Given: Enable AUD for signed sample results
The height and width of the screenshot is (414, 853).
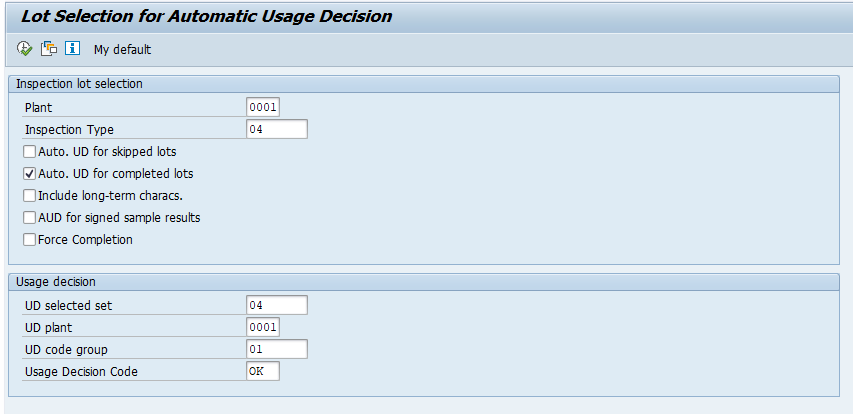Looking at the screenshot, I should pos(29,218).
